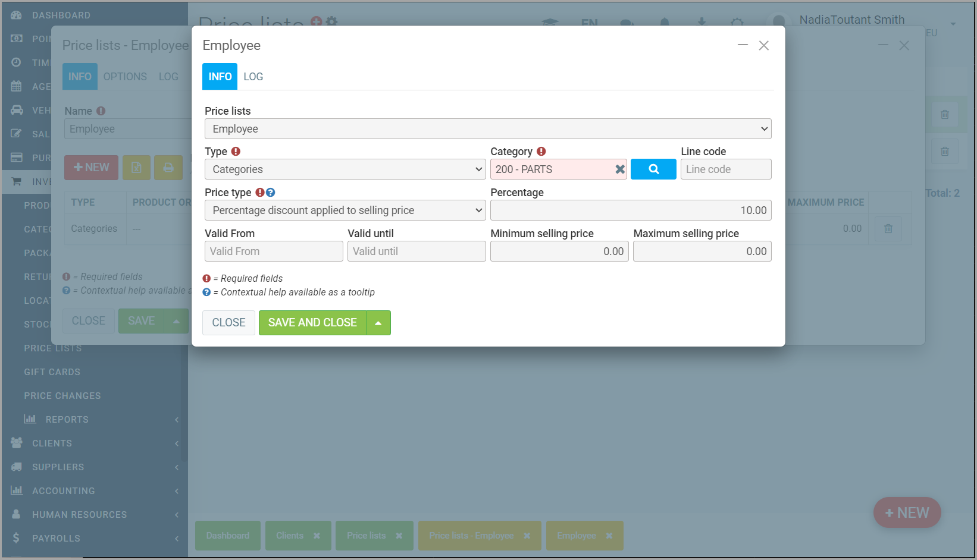Click the export spreadsheet icon button
Screen dimensions: 977x560
click(136, 168)
